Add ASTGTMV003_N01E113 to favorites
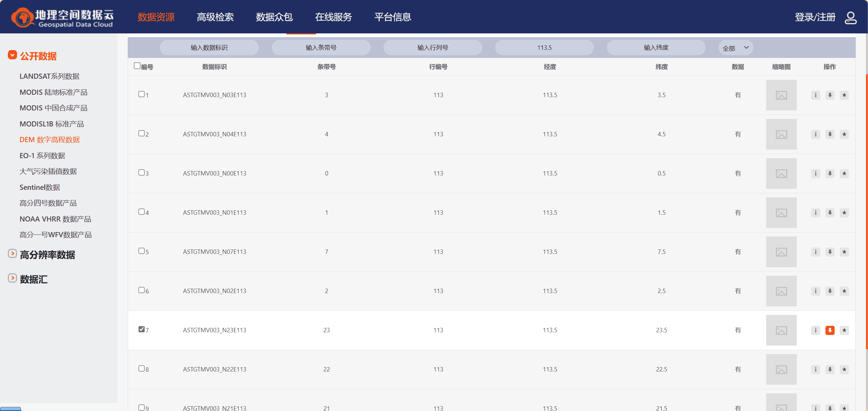 (x=844, y=213)
